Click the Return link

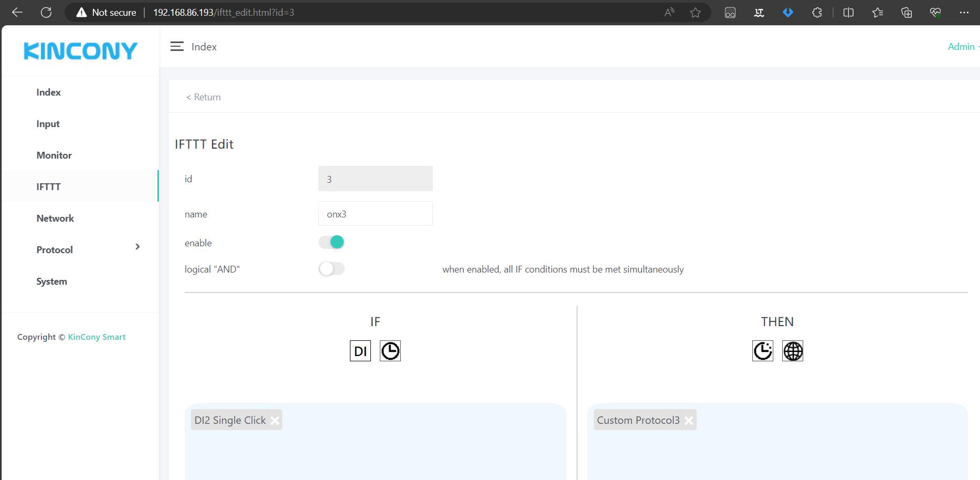point(204,97)
